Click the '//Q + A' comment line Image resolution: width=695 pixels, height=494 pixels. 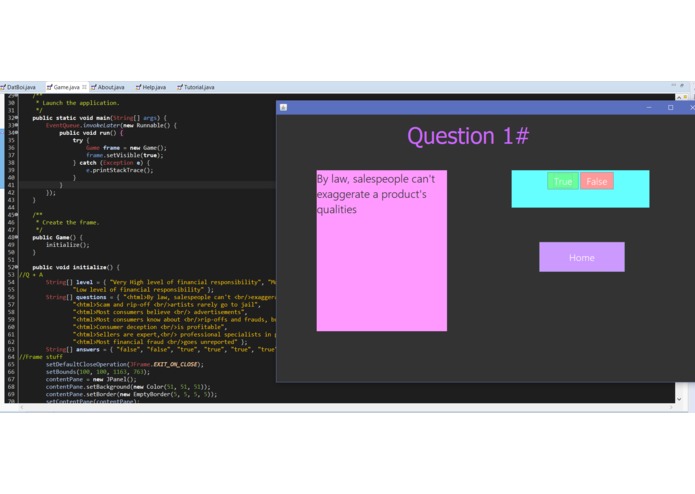coord(31,275)
